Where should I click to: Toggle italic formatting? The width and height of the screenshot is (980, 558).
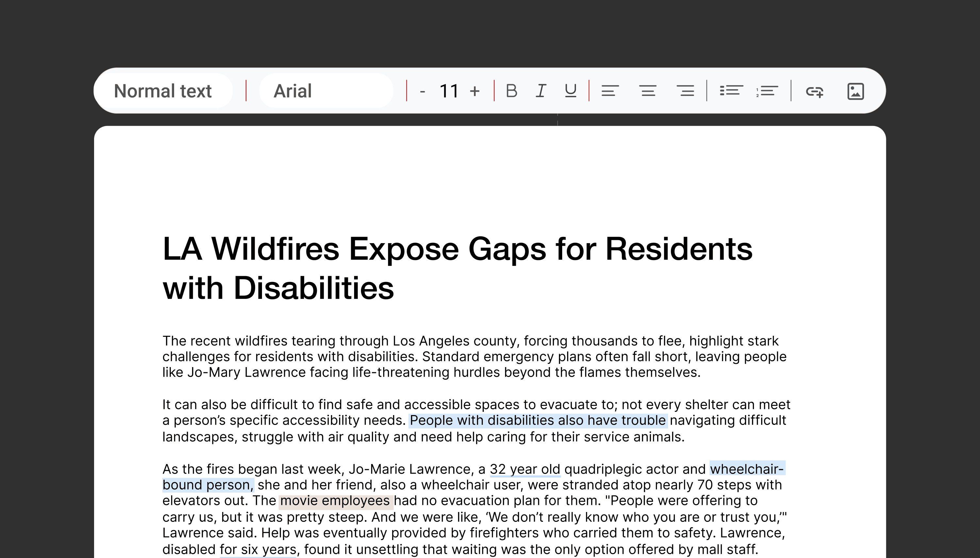click(x=541, y=91)
